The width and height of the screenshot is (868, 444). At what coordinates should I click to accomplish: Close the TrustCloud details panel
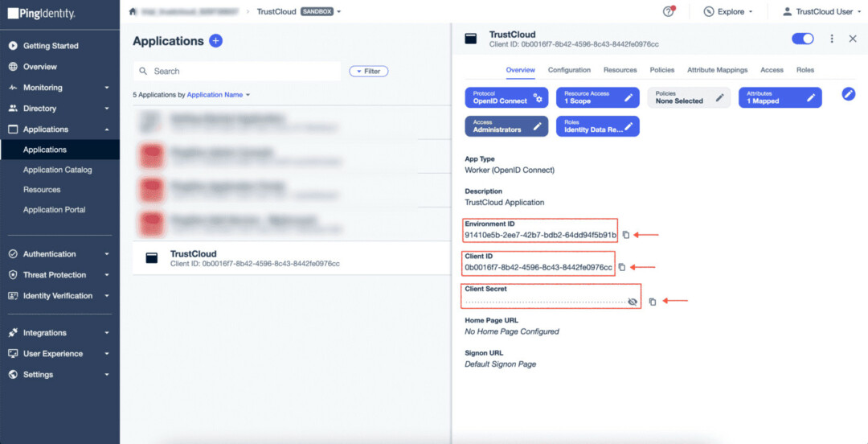[x=853, y=39]
